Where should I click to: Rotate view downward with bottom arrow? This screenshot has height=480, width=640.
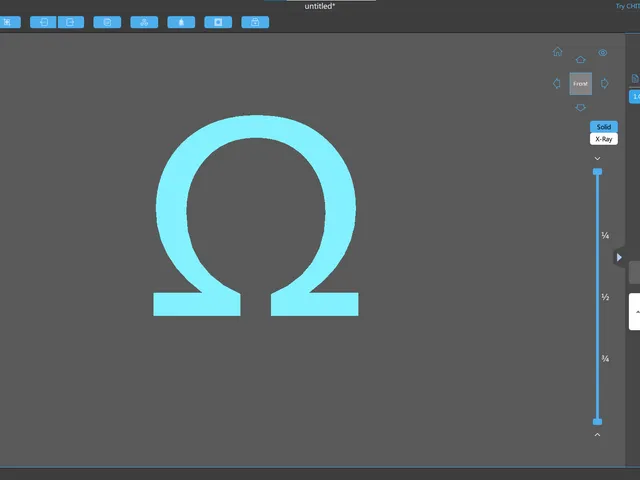click(580, 108)
